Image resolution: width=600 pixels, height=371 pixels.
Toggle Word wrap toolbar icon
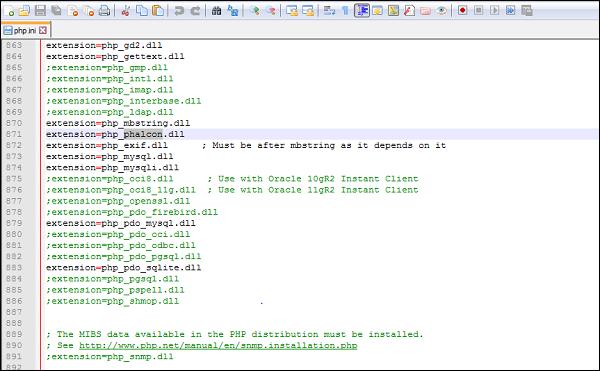point(329,11)
